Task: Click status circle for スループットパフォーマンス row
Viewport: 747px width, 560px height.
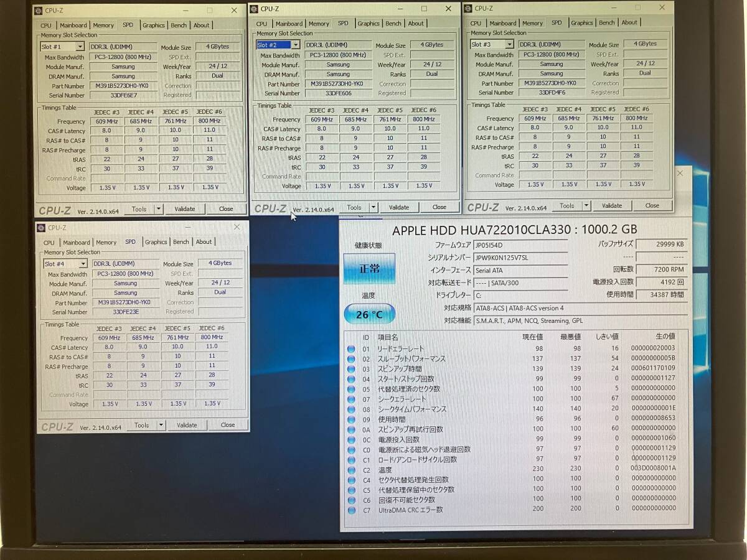Action: click(x=352, y=358)
